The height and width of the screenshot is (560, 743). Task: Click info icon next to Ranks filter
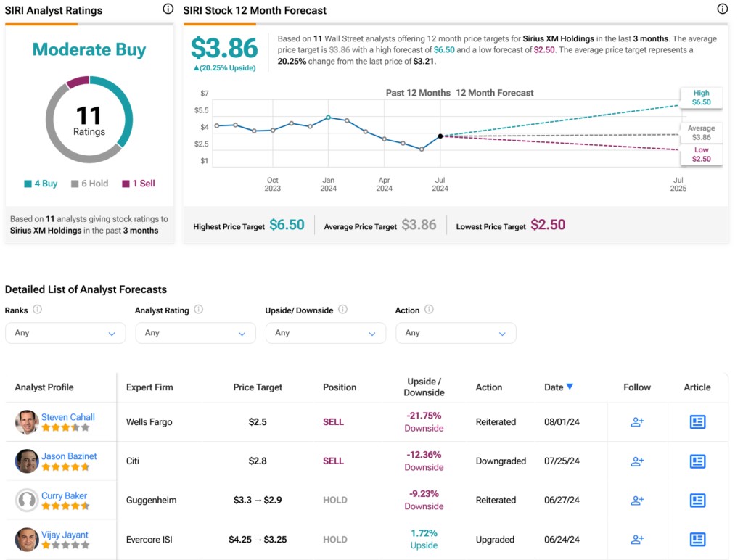click(x=38, y=310)
